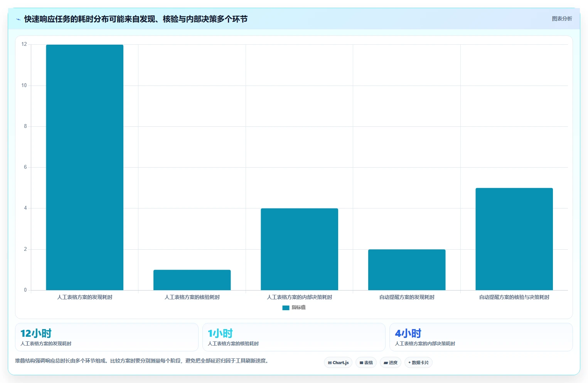Click the 进度 tag
Image resolution: width=588 pixels, height=383 pixels.
point(391,363)
